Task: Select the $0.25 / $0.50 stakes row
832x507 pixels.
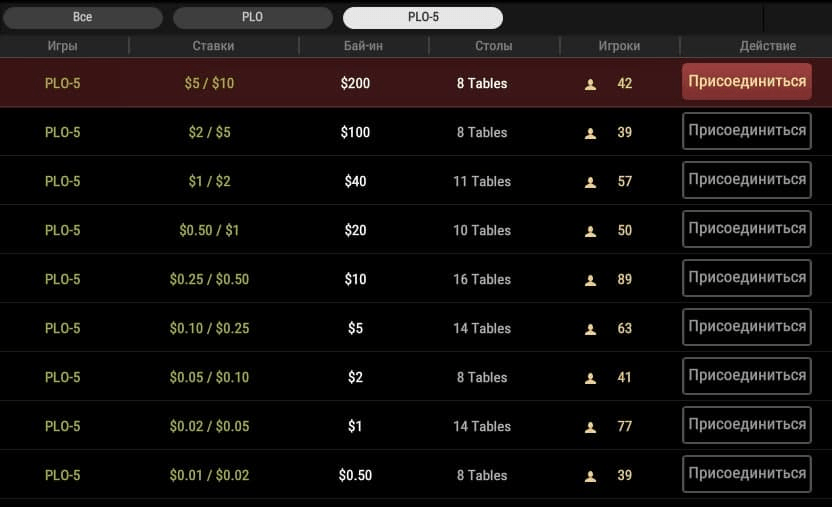Action: pyautogui.click(x=416, y=278)
